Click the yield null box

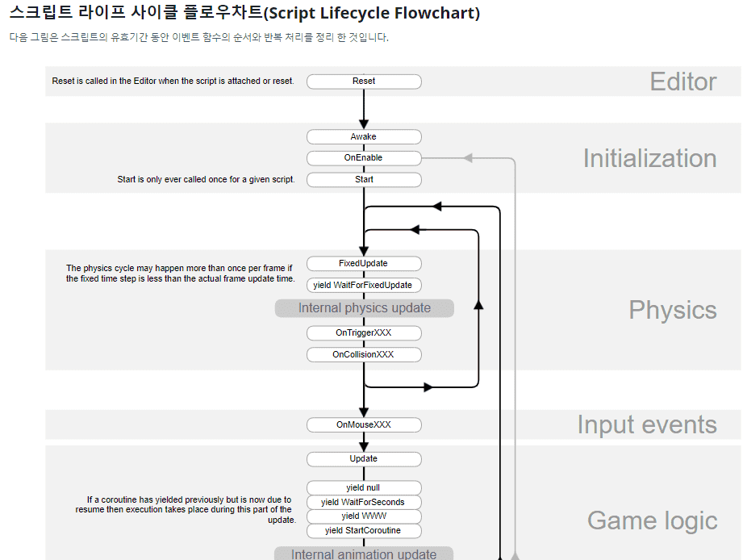click(x=364, y=487)
